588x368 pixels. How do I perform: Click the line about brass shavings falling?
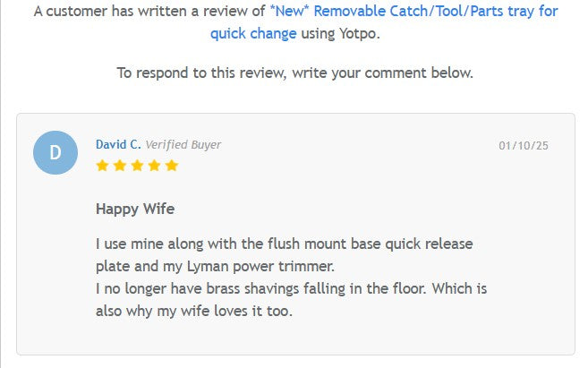(x=291, y=288)
